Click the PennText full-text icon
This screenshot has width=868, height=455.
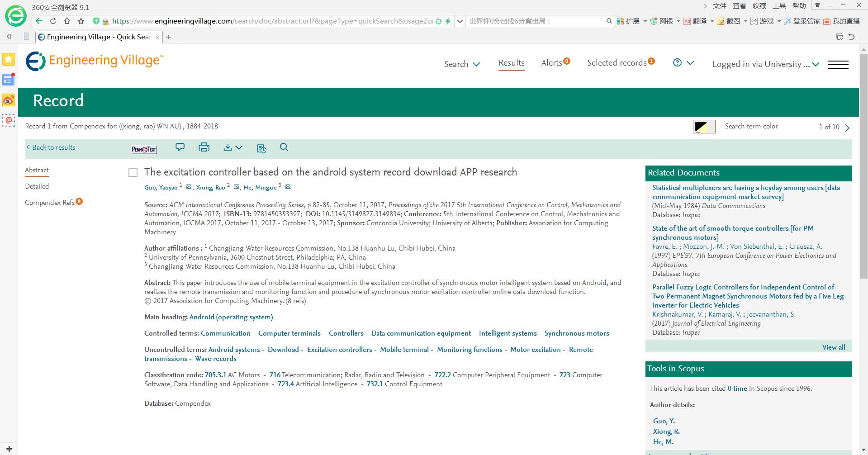coord(144,149)
